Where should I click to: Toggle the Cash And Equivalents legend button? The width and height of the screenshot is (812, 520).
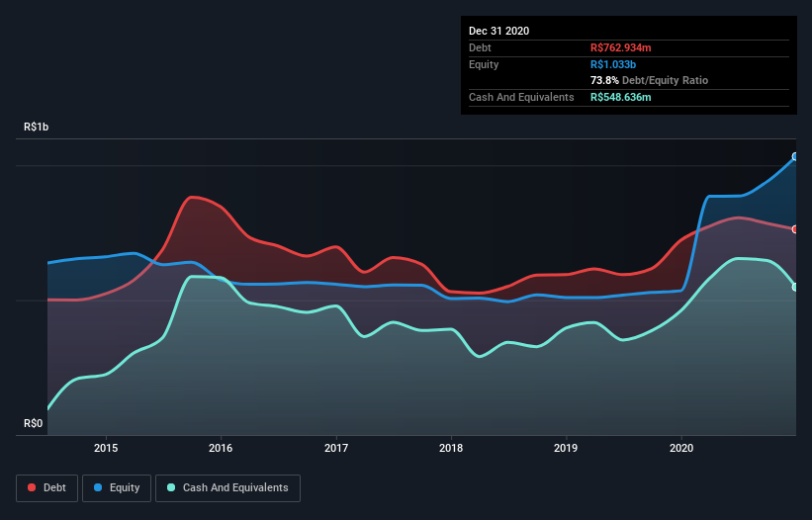(227, 488)
